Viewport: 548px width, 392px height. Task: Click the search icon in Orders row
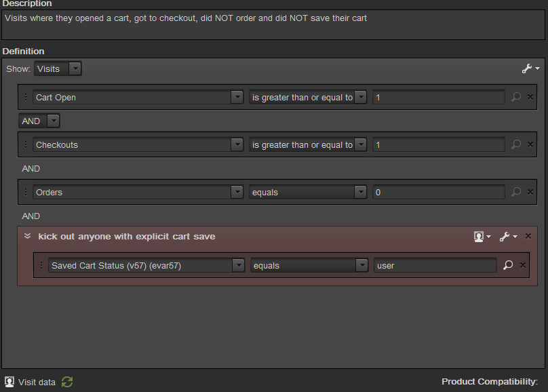click(x=516, y=192)
